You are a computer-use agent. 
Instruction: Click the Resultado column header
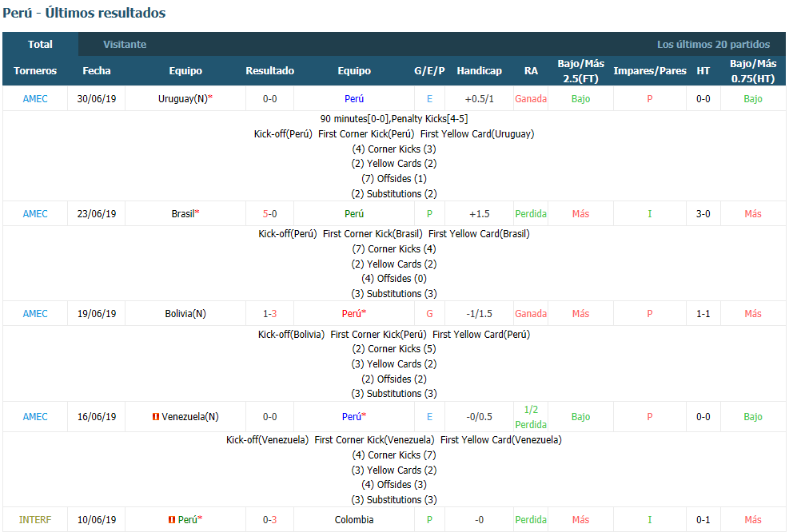(269, 71)
